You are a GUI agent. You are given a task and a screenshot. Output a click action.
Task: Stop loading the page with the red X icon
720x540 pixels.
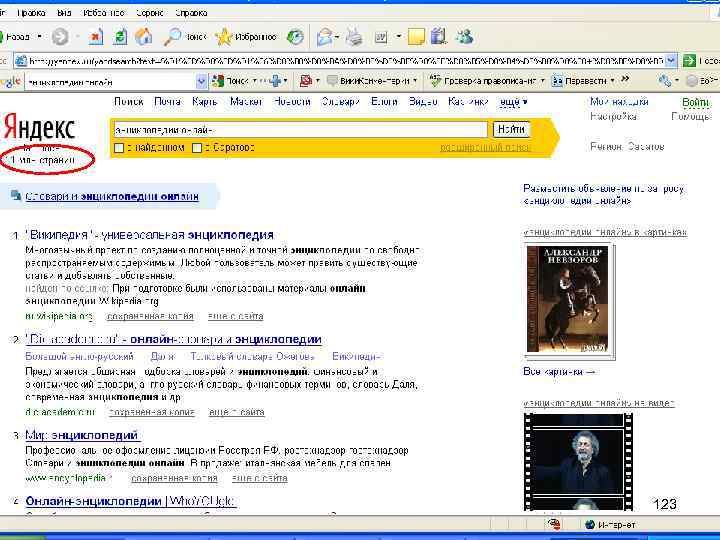(x=96, y=37)
